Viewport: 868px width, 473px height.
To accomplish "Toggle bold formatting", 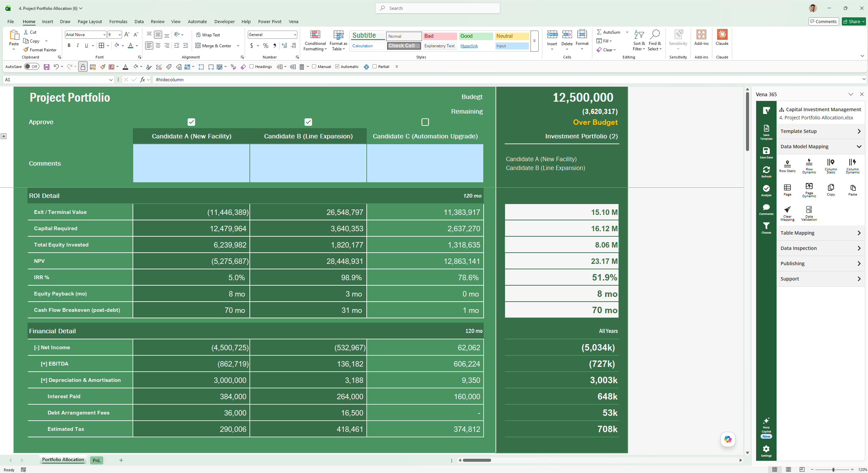I will pos(69,45).
